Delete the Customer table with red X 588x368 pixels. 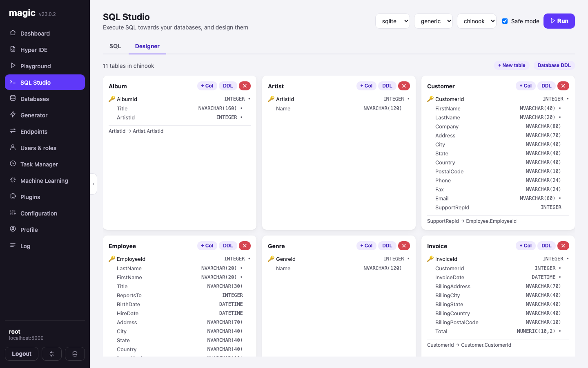pos(563,86)
